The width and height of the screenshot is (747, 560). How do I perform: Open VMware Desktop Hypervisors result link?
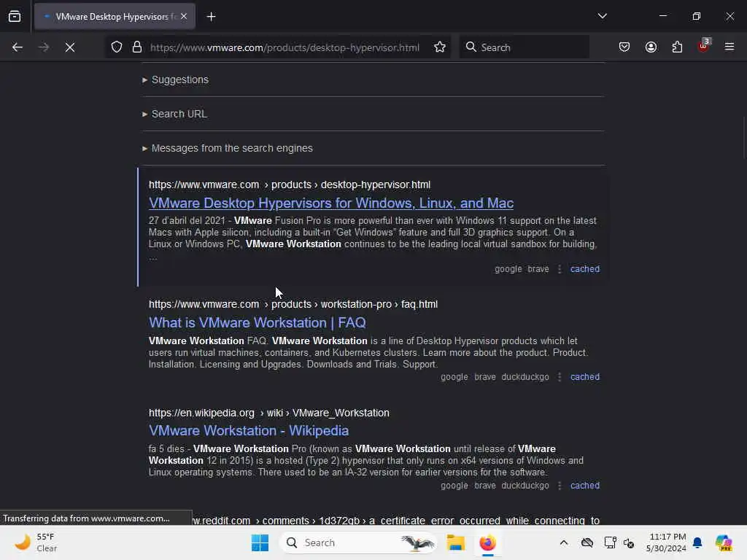tap(331, 203)
